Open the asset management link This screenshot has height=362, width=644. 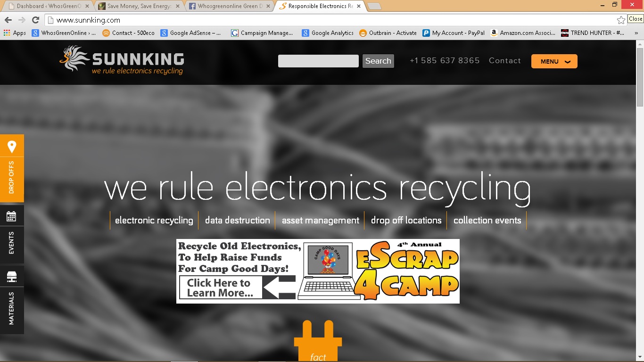tap(320, 221)
